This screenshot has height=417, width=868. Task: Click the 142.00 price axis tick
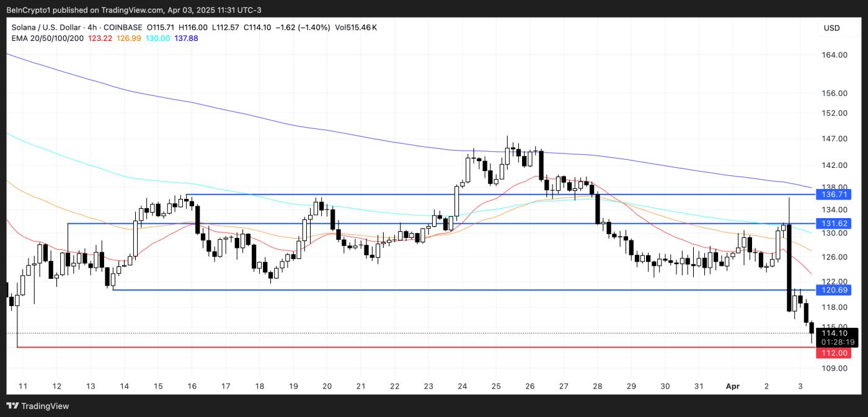pos(835,165)
